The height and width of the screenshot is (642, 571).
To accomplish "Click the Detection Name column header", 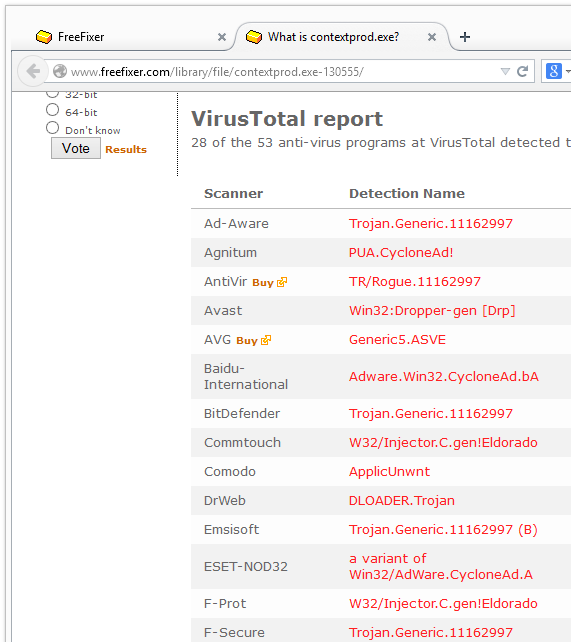I will [407, 193].
